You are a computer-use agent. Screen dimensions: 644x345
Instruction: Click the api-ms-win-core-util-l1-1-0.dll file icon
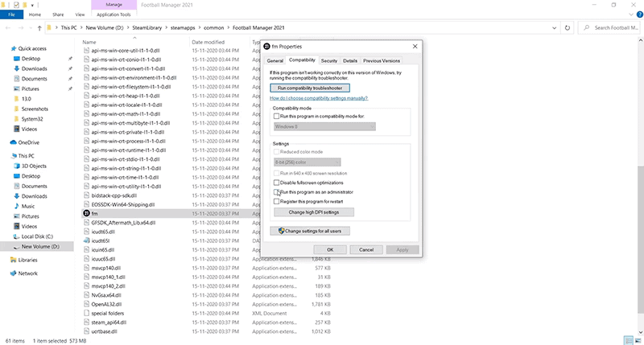[x=86, y=51]
